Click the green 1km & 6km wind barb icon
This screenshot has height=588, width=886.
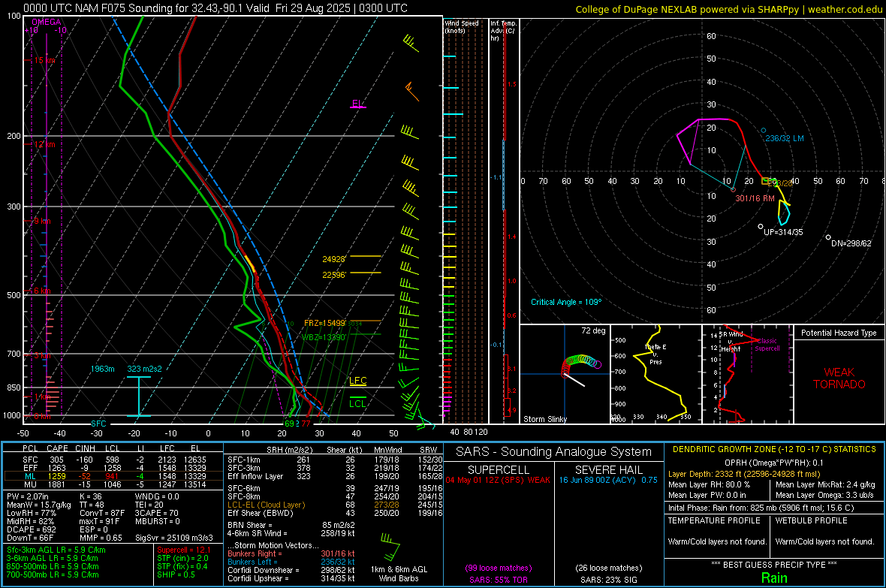pos(390,546)
